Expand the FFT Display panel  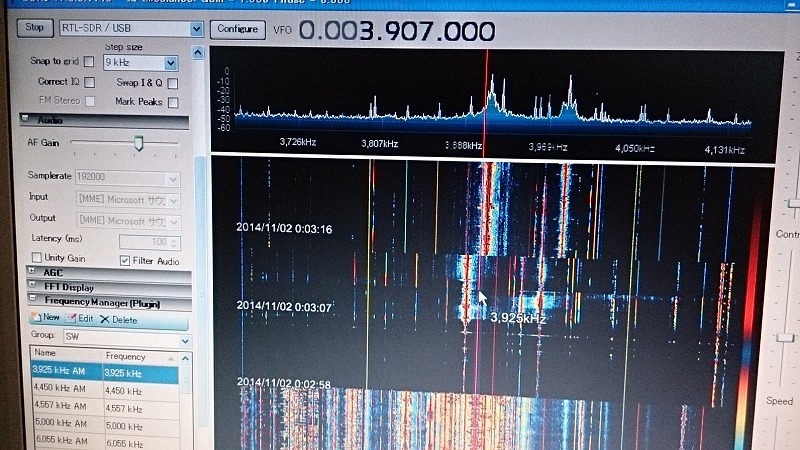tap(109, 287)
